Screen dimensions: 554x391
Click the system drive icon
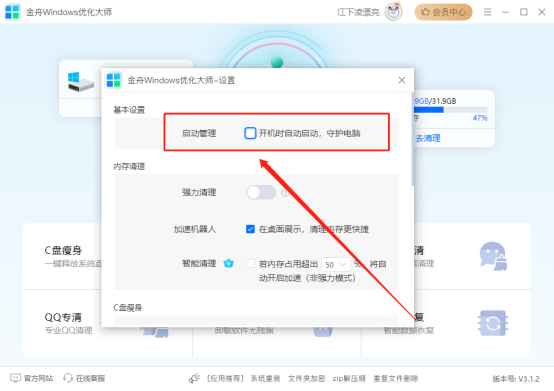coord(81,82)
